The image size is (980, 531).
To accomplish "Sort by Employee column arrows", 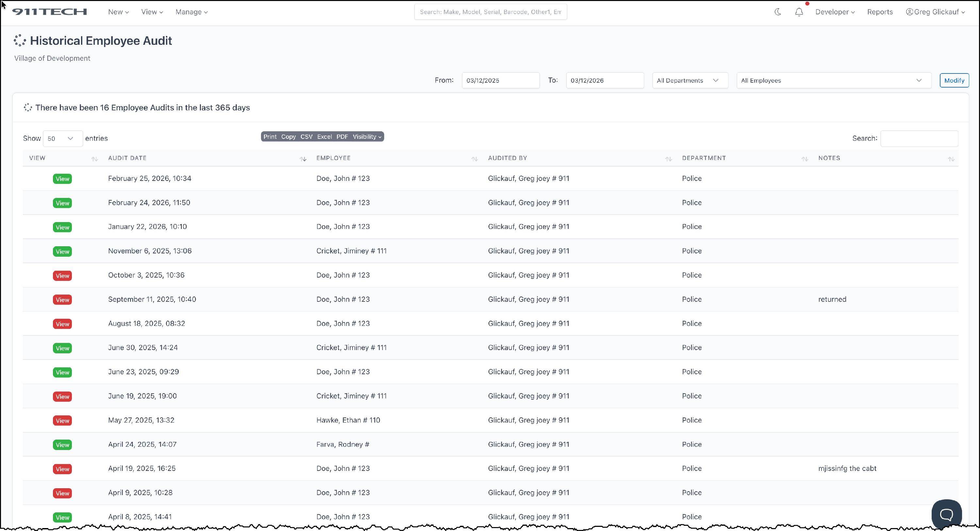I will (x=474, y=159).
